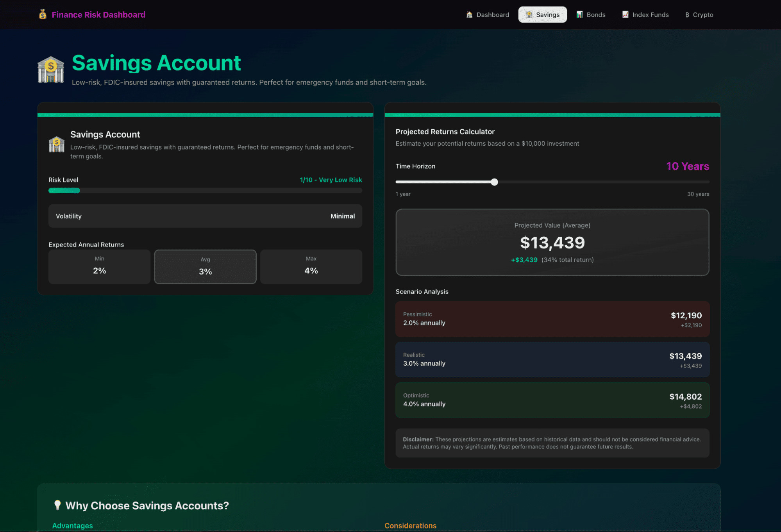This screenshot has width=781, height=532.
Task: Click the Risk Level progress bar
Action: (205, 191)
